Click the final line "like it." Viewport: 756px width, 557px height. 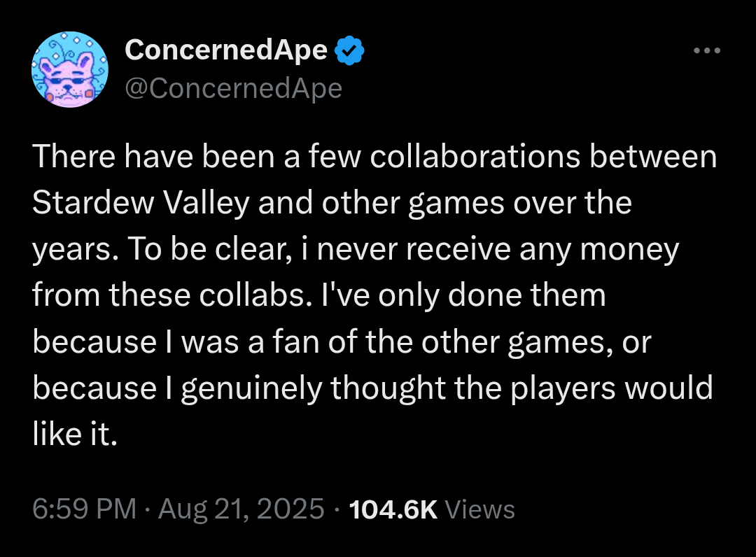(73, 434)
